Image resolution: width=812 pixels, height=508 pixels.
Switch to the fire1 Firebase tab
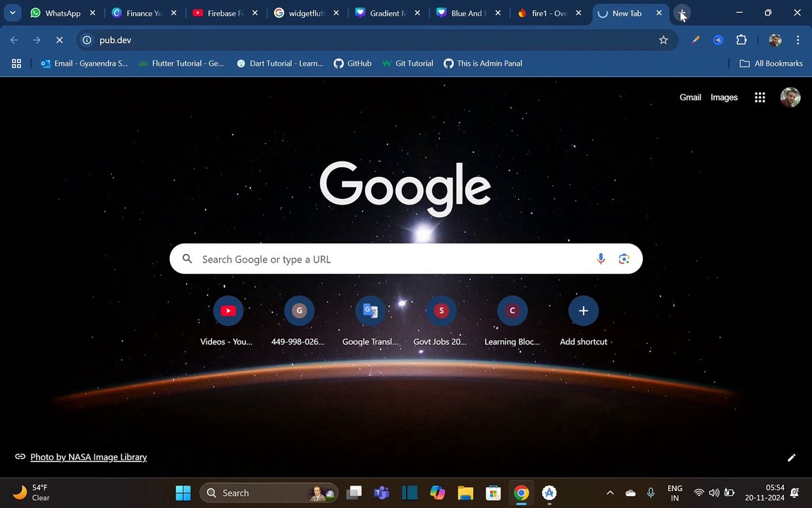coord(543,13)
